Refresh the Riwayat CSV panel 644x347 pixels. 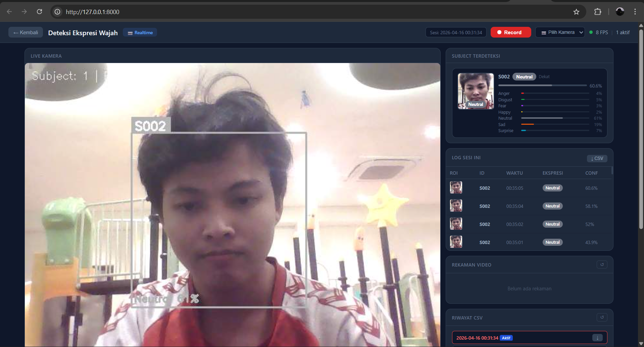click(x=602, y=317)
